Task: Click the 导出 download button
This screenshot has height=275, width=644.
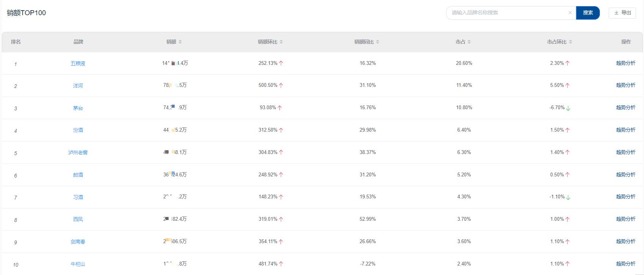Action: pyautogui.click(x=622, y=13)
